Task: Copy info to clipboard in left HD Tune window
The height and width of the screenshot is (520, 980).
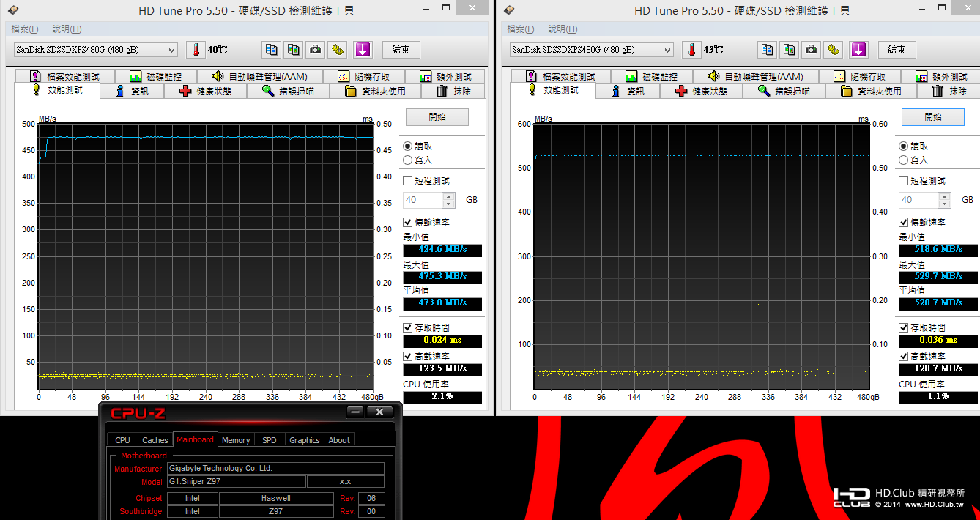Action: 272,50
